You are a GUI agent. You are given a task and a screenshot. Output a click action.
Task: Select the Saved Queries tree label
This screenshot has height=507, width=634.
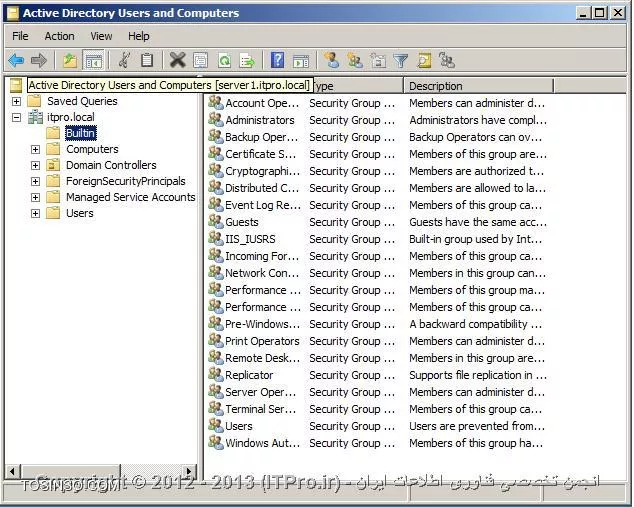[82, 101]
